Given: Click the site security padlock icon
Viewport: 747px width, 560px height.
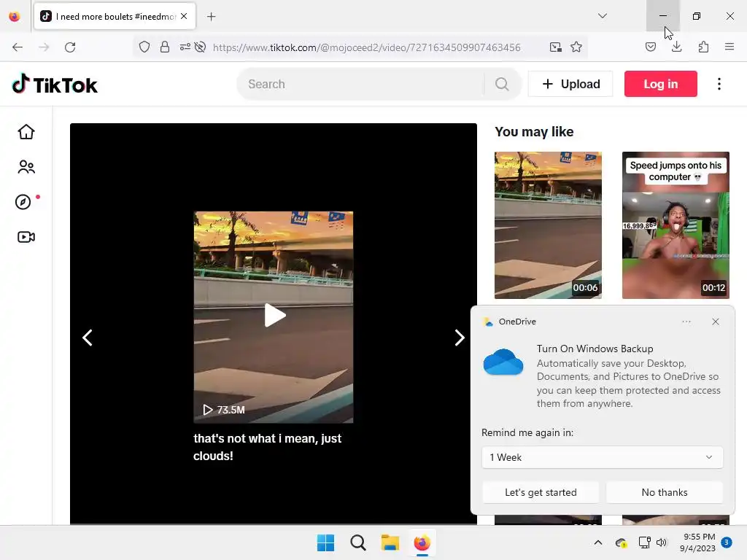Looking at the screenshot, I should 165,47.
